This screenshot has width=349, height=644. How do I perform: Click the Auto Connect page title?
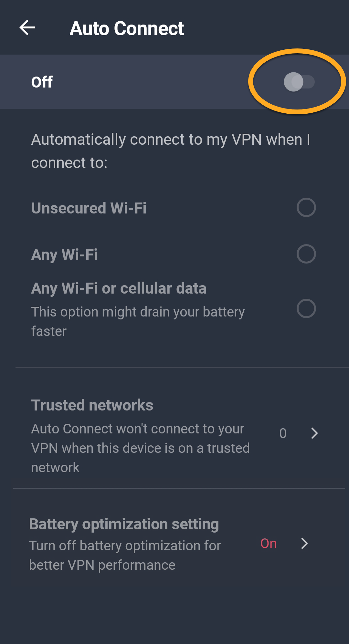[127, 28]
